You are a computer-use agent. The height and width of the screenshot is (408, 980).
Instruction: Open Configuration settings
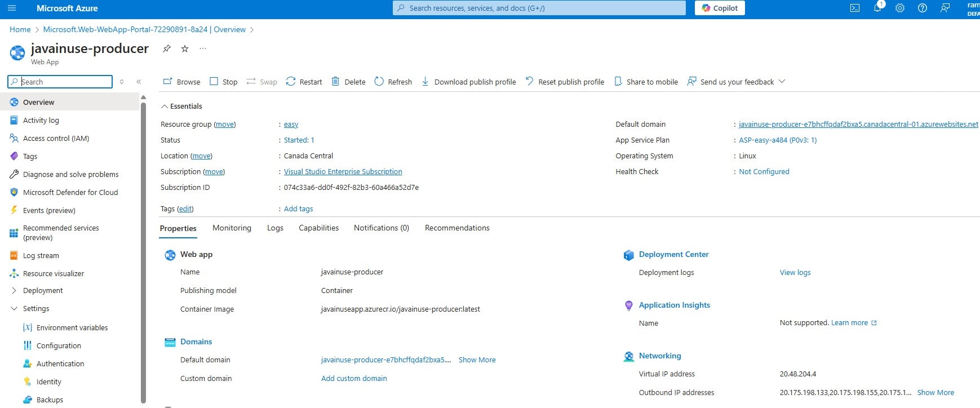[59, 345]
